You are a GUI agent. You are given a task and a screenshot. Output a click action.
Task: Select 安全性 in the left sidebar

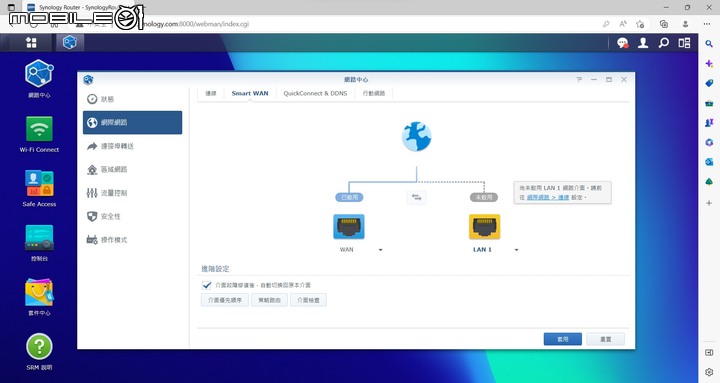click(x=132, y=216)
